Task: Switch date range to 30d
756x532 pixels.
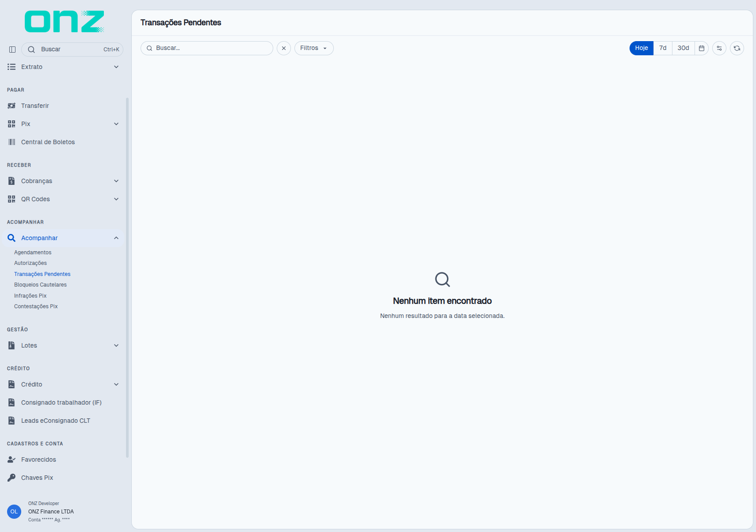Action: coord(683,48)
